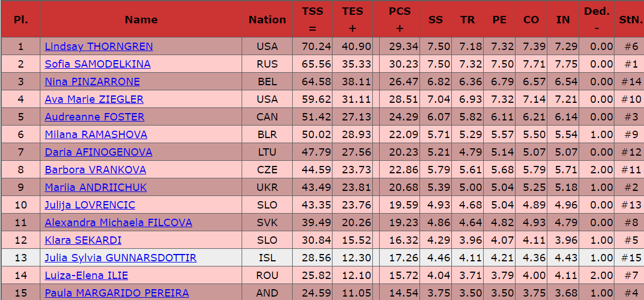Open Nina PINZARRONE's details link
644x300 pixels.
point(92,82)
